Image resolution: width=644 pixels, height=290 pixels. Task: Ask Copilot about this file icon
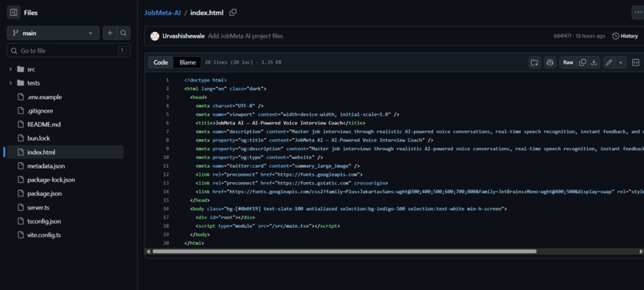tap(550, 62)
